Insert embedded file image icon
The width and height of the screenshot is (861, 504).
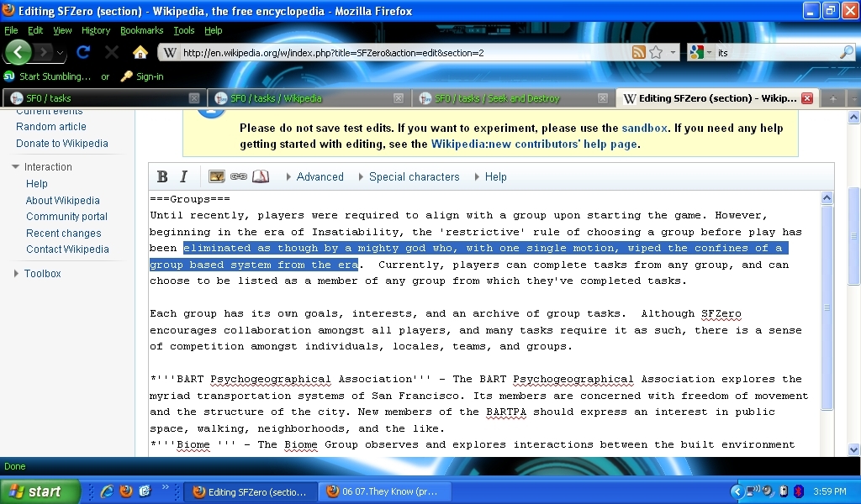tap(217, 176)
